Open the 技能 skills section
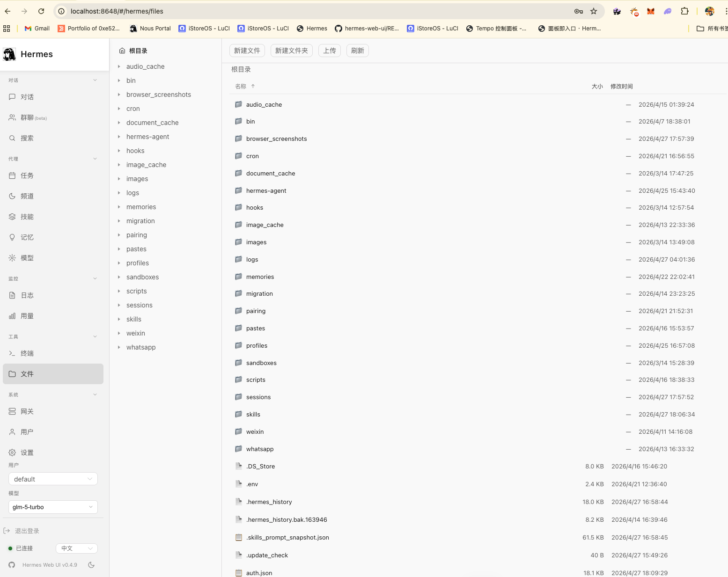This screenshot has height=577, width=728. tap(27, 217)
